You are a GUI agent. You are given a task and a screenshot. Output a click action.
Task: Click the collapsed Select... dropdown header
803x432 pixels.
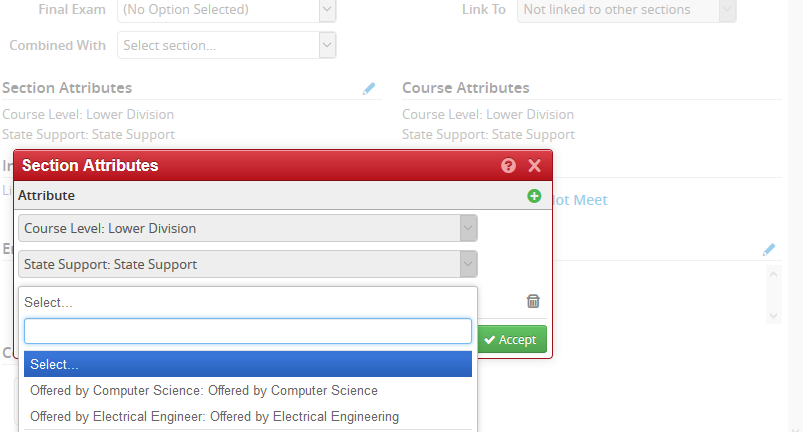[248, 302]
